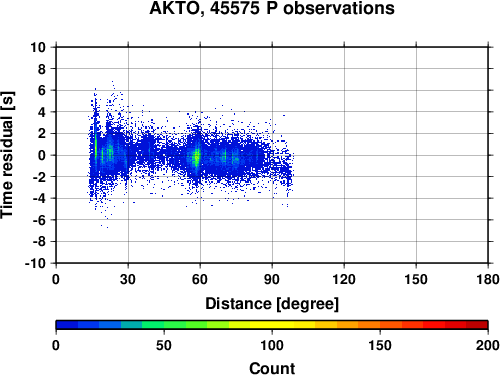Image resolution: width=500 pixels, height=375 pixels.
Task: Click the x-axis label Distance [degree]
Action: click(x=272, y=304)
